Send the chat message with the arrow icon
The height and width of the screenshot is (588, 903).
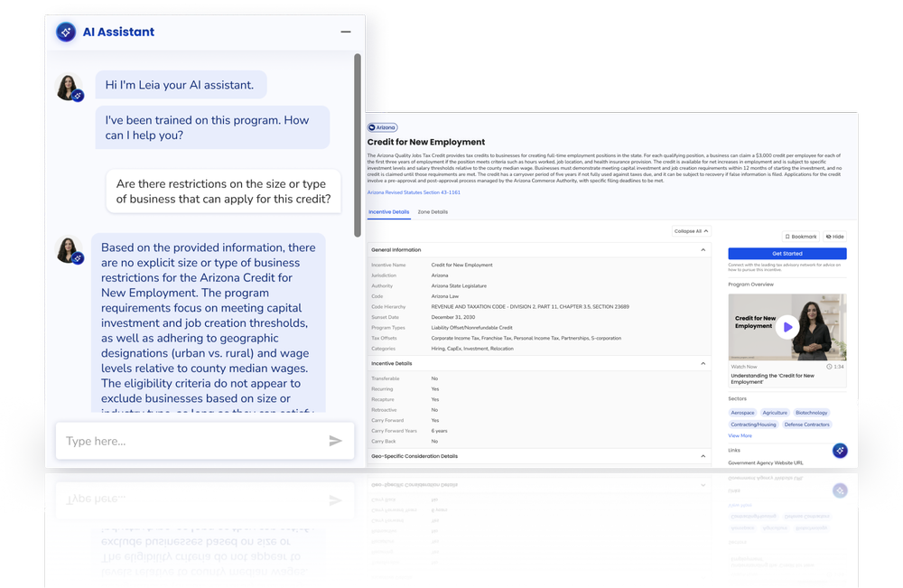(335, 441)
